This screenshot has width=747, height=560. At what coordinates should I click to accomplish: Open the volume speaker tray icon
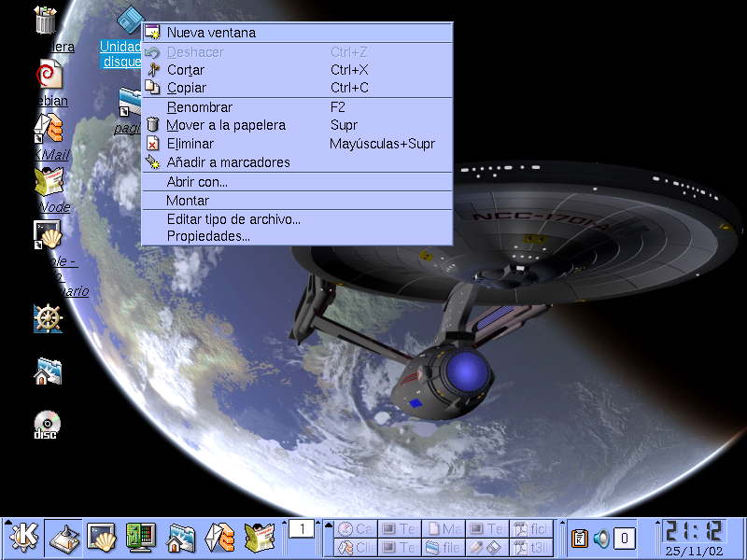(x=601, y=539)
